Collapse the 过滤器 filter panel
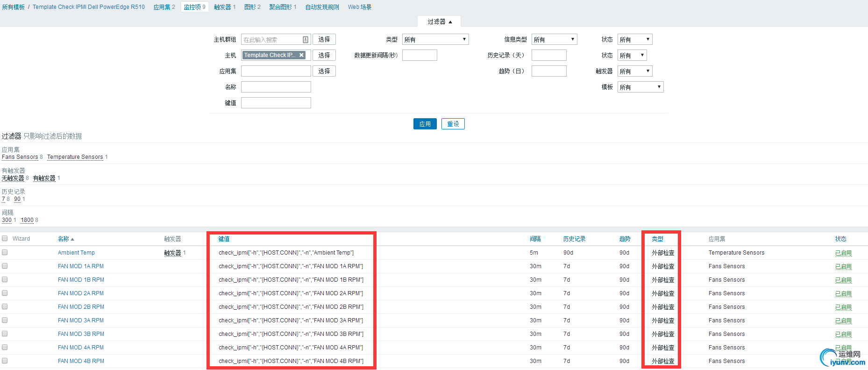Viewport: 868px width, 370px height. click(x=439, y=21)
